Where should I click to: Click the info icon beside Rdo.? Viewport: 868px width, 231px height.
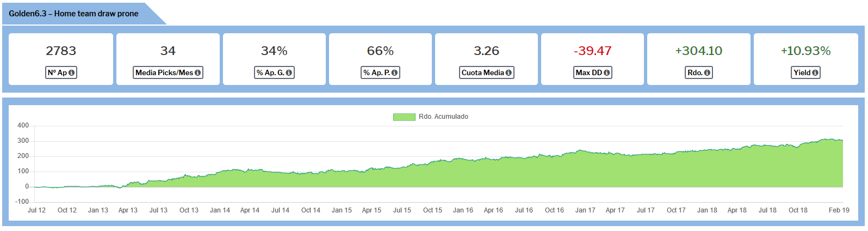click(707, 72)
